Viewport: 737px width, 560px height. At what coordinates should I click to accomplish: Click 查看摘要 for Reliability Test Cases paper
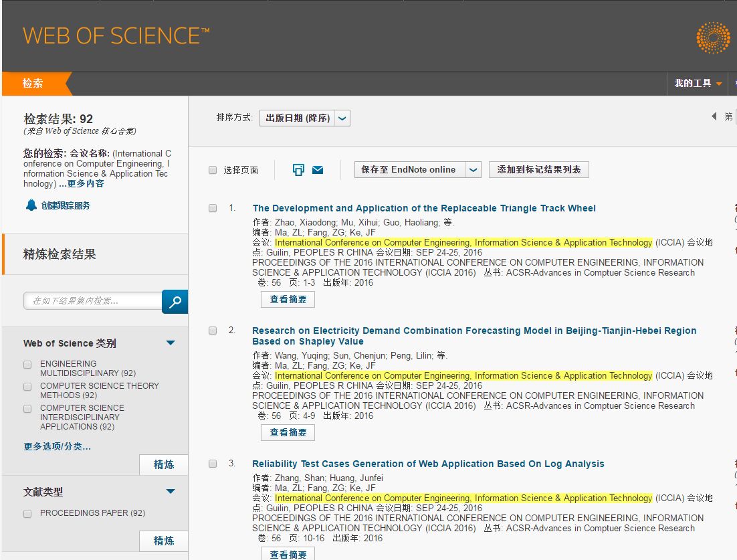click(x=288, y=553)
